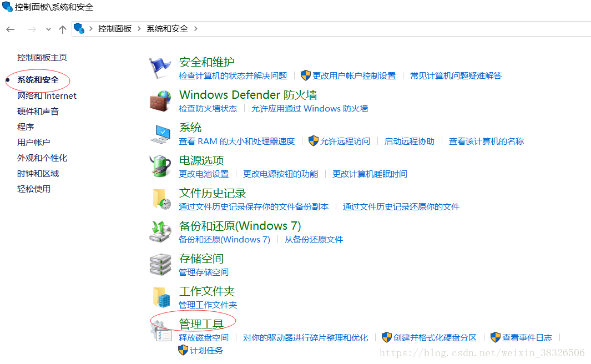Open the 文件历史记录 heading
The image size is (591, 364).
[213, 193]
